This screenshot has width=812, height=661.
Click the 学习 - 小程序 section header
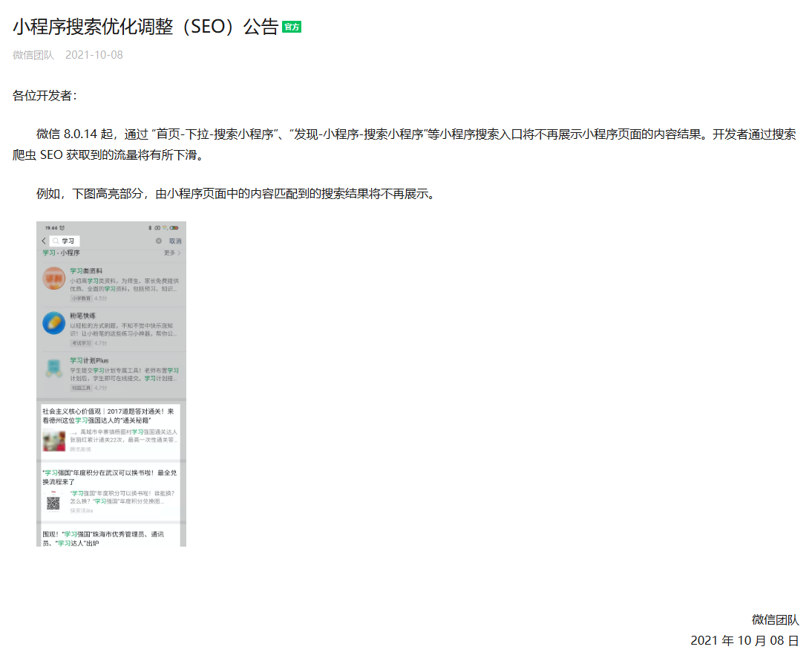pos(61,253)
